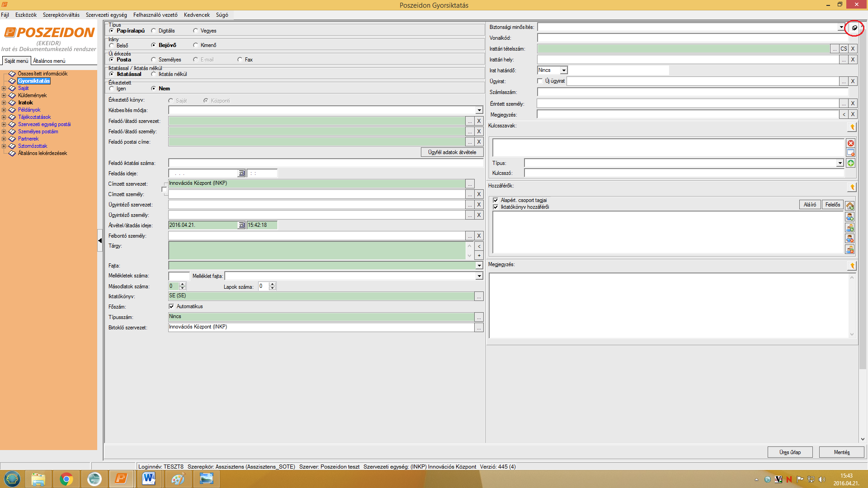
Task: Open Szervezeti egység menu
Action: pyautogui.click(x=106, y=15)
